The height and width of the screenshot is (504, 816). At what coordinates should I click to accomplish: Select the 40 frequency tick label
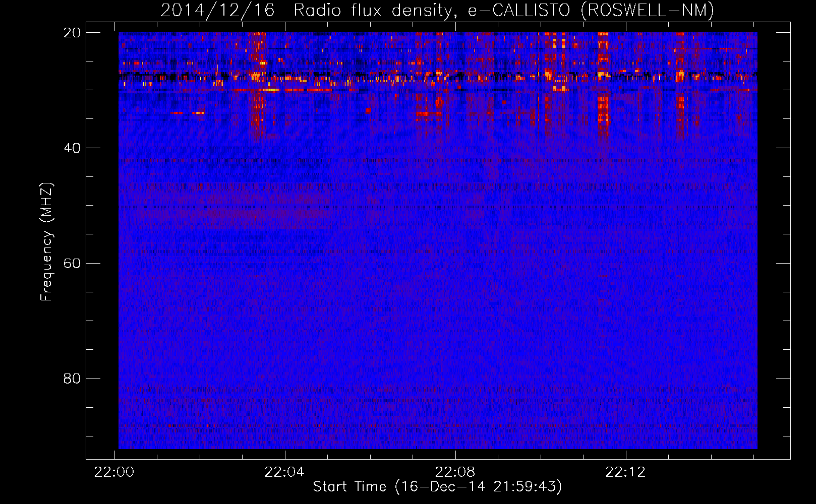coord(72,148)
